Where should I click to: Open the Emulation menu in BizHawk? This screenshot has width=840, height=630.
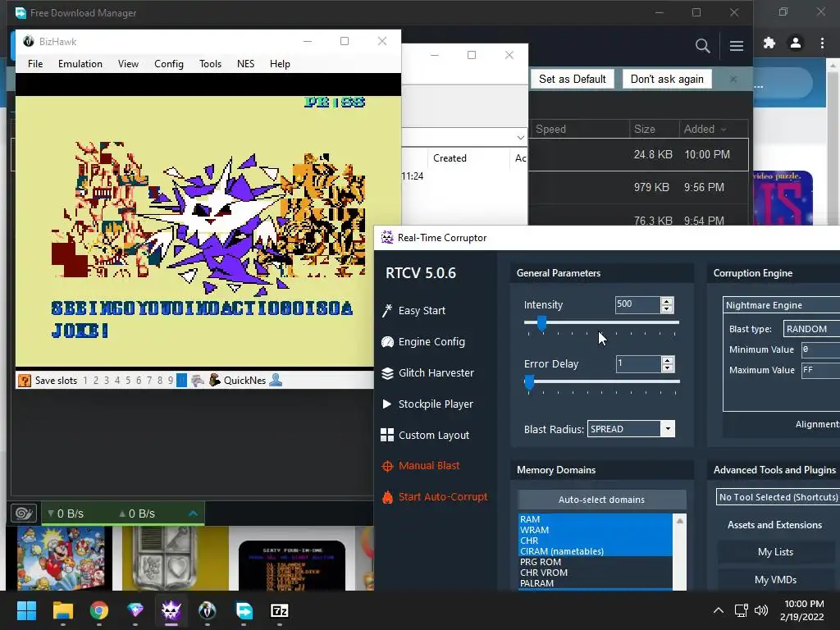pyautogui.click(x=80, y=64)
